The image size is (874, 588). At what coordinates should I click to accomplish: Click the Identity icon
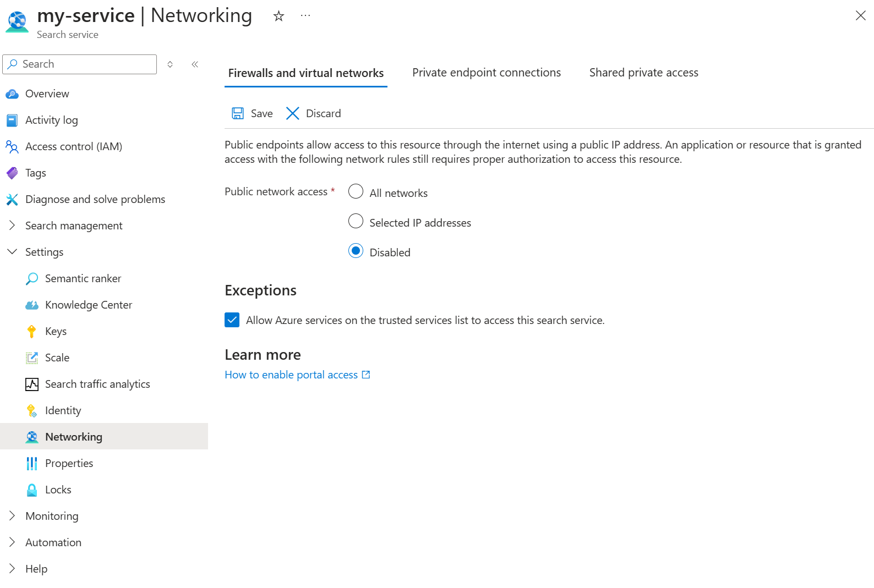(32, 411)
